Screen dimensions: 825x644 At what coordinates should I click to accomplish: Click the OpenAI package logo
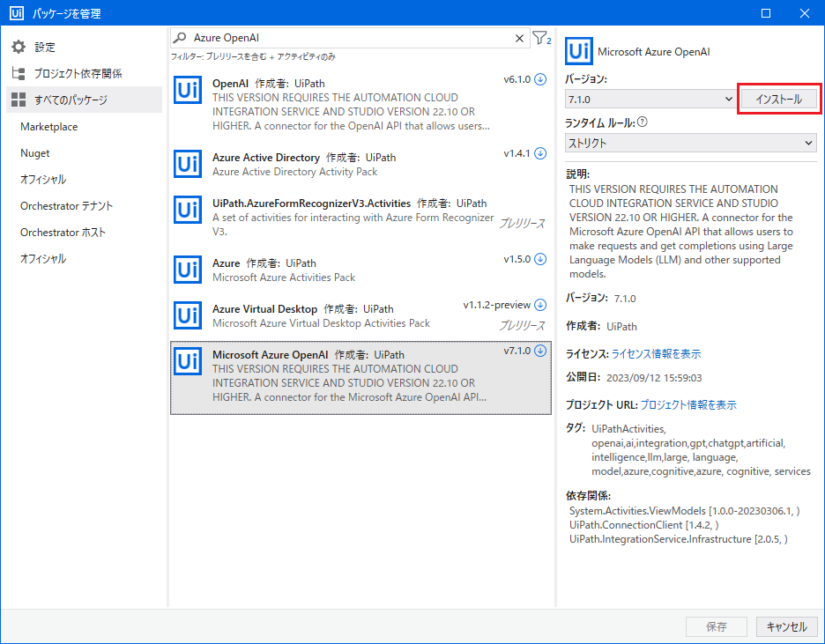point(188,91)
